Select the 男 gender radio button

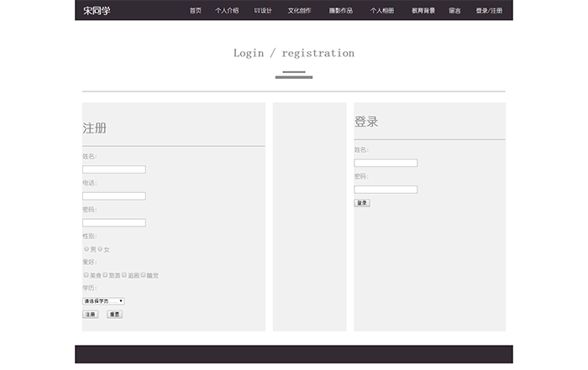click(x=86, y=249)
